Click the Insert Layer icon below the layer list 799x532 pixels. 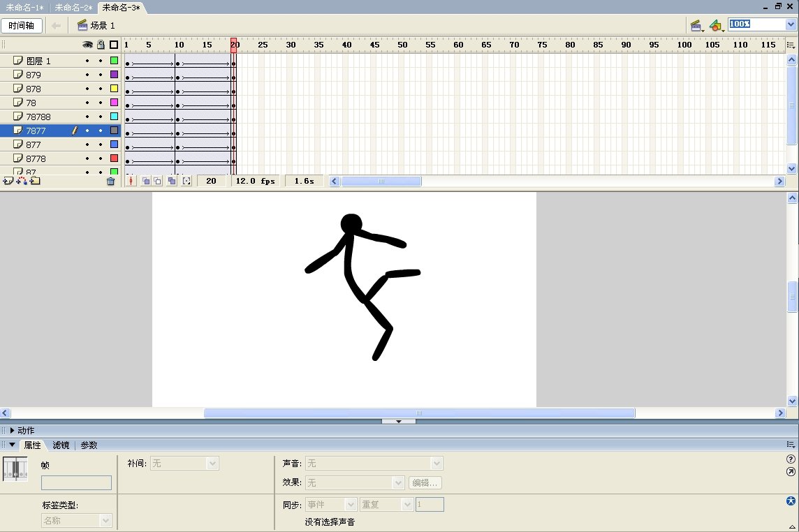click(8, 181)
